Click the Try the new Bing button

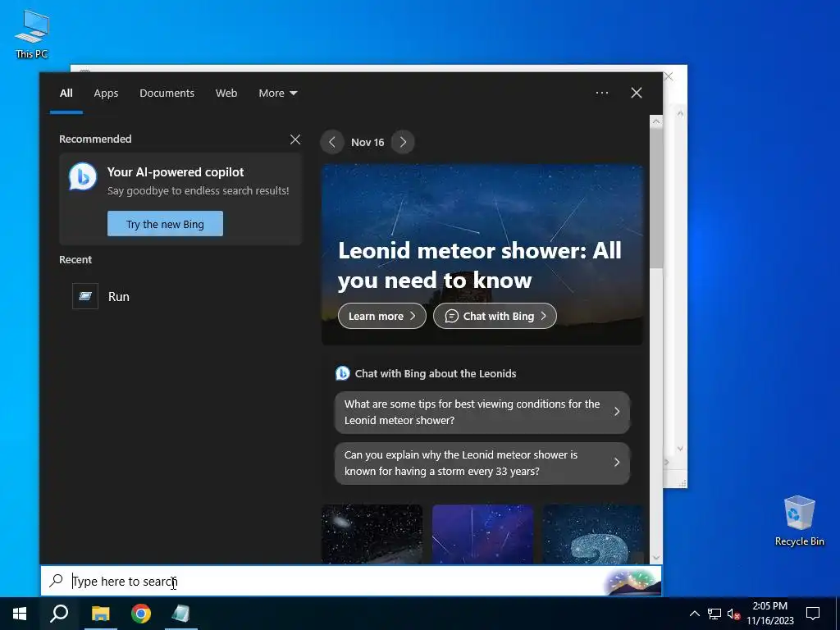coord(165,223)
